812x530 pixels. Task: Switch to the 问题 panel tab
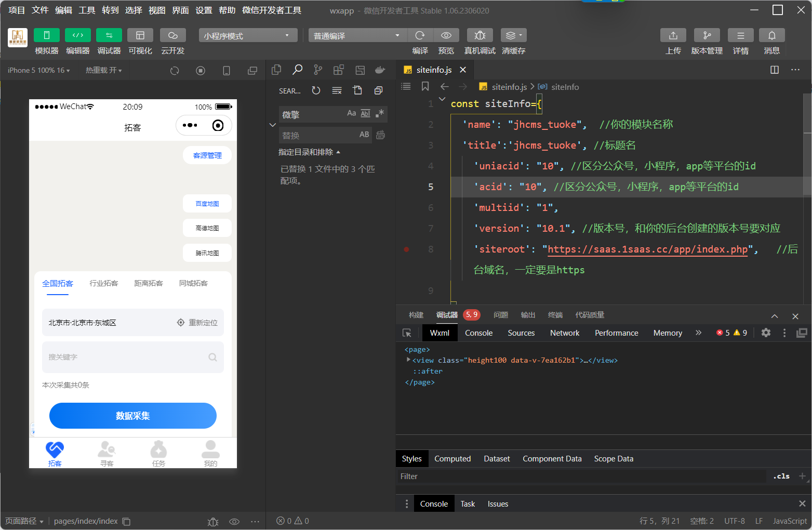(501, 315)
